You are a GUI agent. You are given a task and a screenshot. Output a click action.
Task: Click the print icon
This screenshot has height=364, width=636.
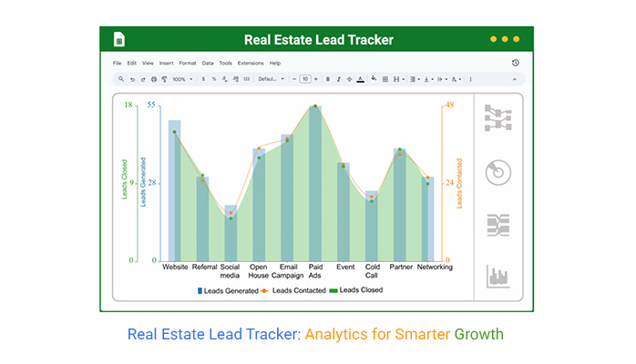pyautogui.click(x=152, y=79)
